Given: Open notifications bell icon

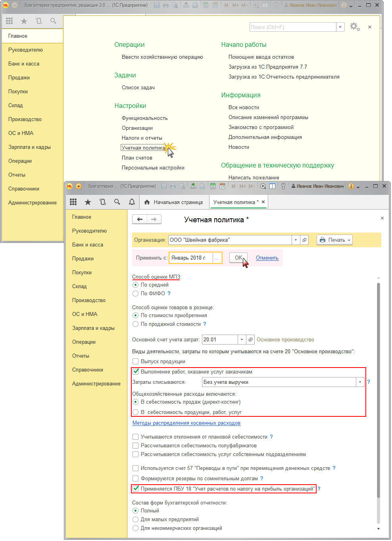Looking at the screenshot, I should click(132, 202).
